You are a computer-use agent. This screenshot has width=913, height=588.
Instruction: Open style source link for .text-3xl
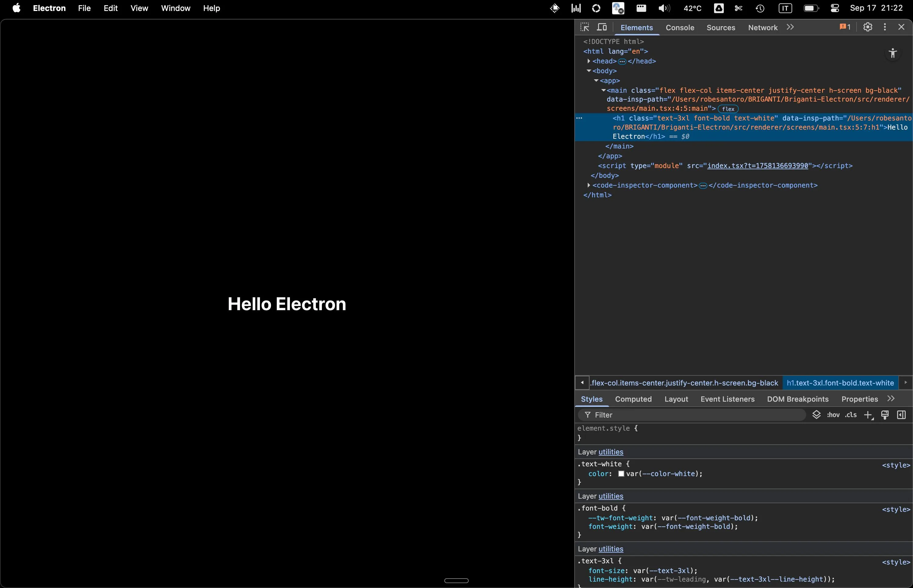pyautogui.click(x=896, y=562)
